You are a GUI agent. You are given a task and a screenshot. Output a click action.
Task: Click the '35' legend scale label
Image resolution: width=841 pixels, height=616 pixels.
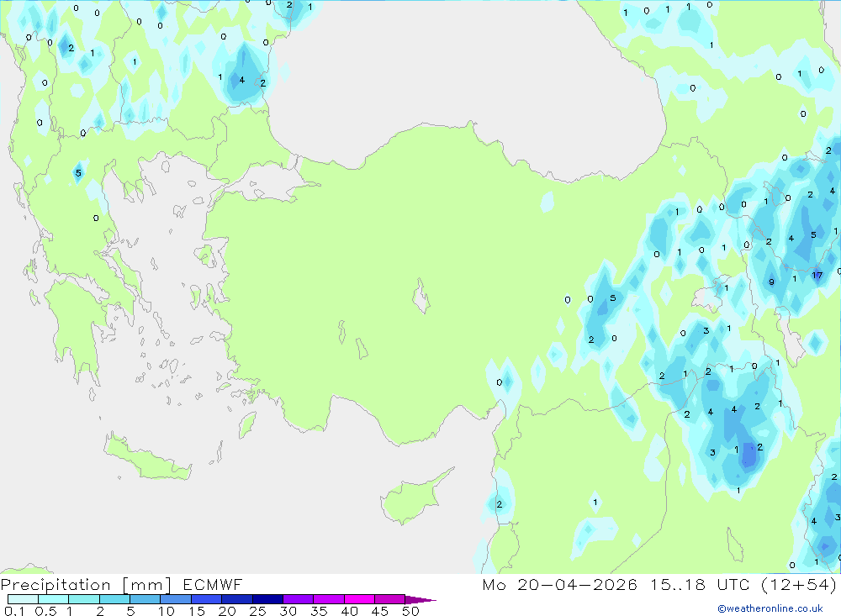pyautogui.click(x=319, y=611)
